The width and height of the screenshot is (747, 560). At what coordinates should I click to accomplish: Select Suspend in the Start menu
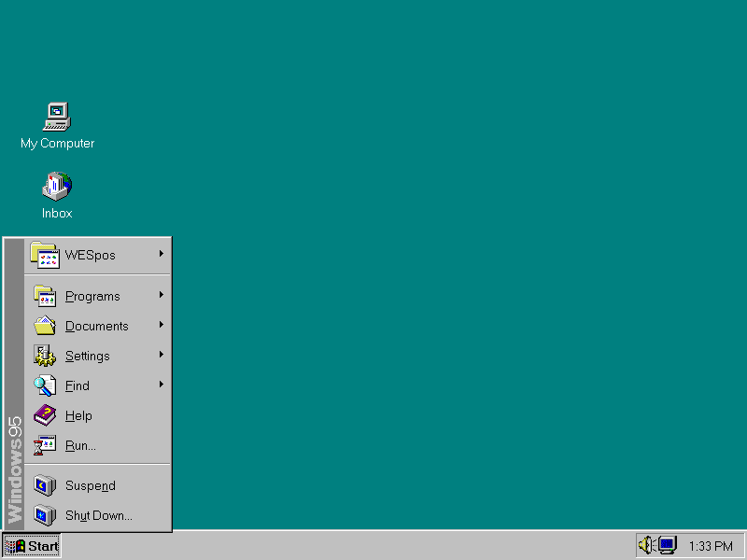[x=97, y=485]
